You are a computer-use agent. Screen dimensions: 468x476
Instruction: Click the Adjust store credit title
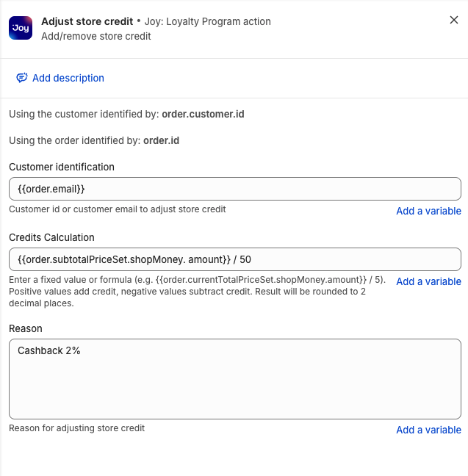tap(87, 21)
